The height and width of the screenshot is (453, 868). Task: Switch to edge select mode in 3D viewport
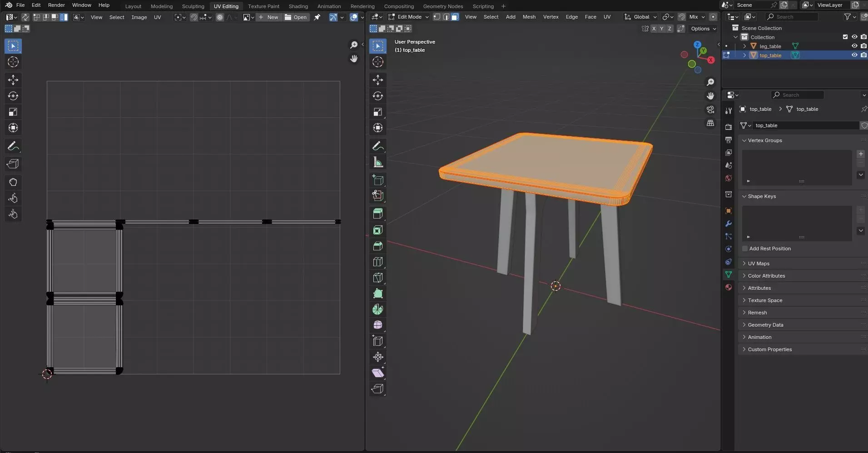[x=446, y=17]
